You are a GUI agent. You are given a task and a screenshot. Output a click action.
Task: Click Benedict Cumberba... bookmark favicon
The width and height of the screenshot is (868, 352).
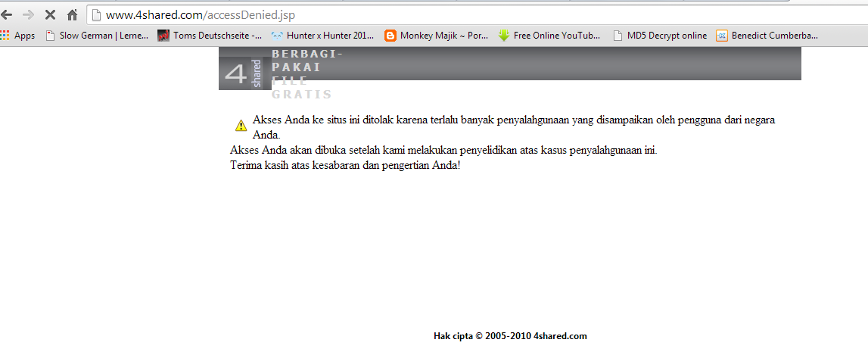pyautogui.click(x=721, y=36)
